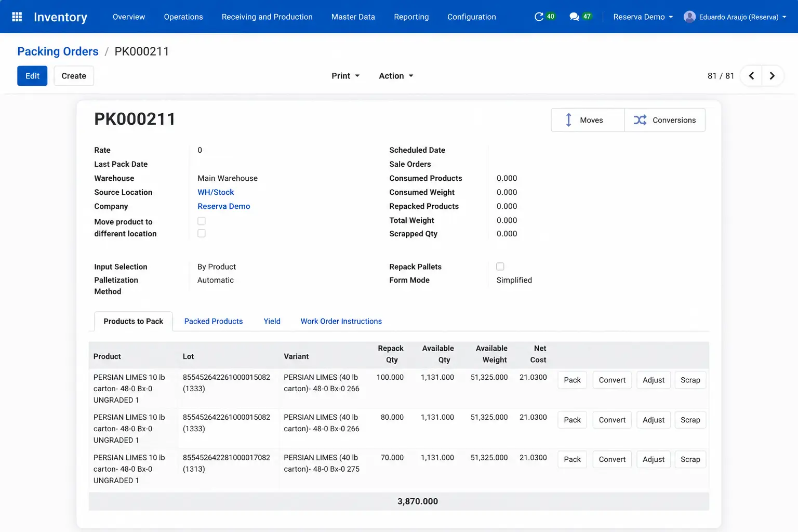The image size is (798, 532).
Task: Click the Net Cost column header
Action: pyautogui.click(x=538, y=354)
